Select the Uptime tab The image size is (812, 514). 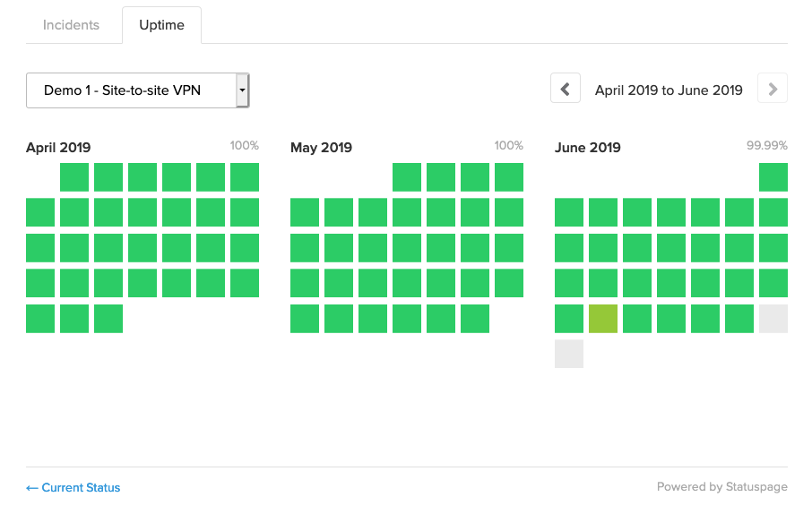pyautogui.click(x=161, y=25)
